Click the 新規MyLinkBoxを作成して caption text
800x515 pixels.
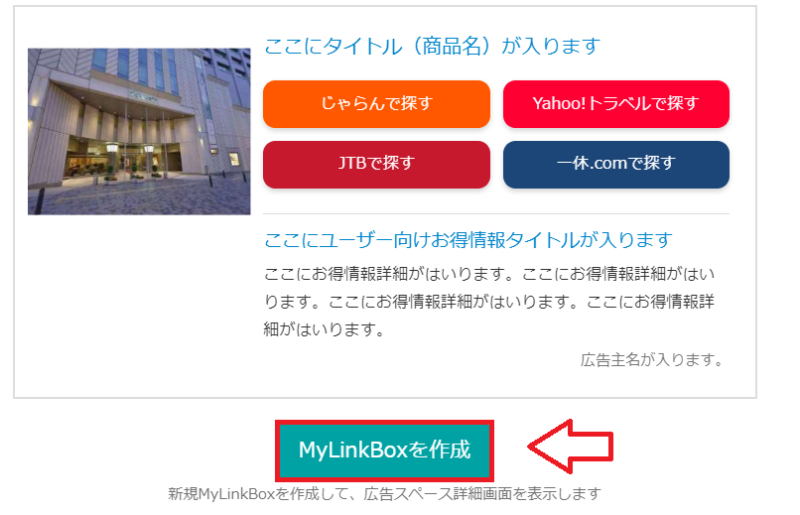[x=384, y=494]
